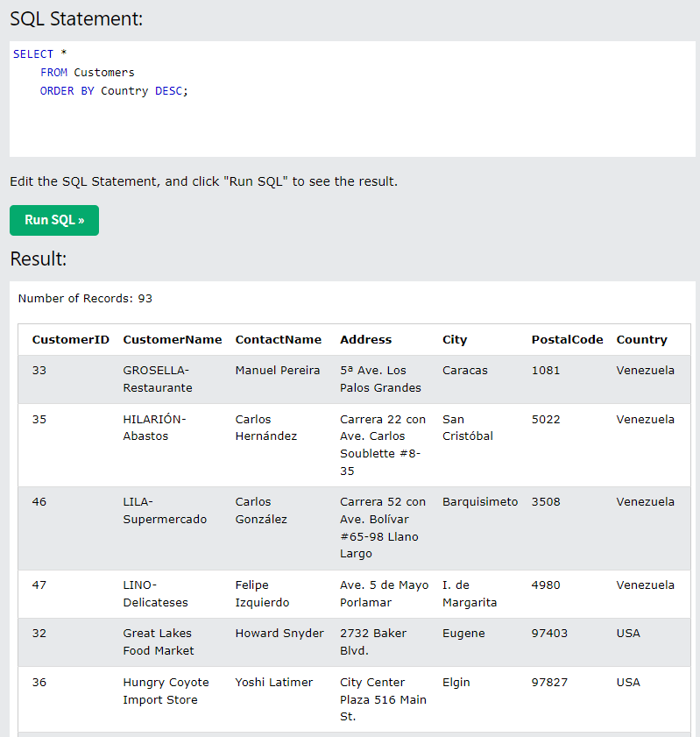Screen dimensions: 700x737
Task: Click the 'I. de Margarita' city cell
Action: click(x=470, y=593)
